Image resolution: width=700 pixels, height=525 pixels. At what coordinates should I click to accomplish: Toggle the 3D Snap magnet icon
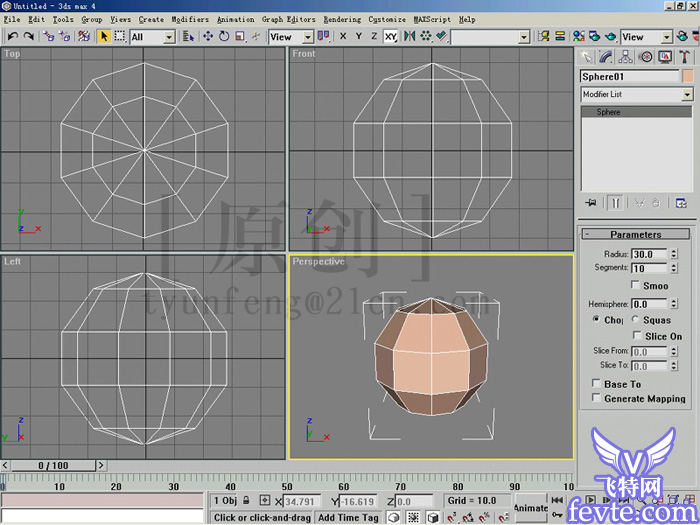[452, 517]
